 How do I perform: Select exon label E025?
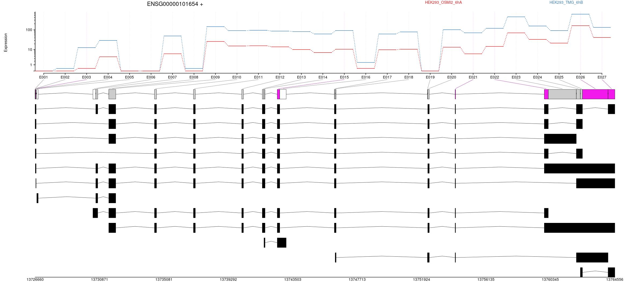[559, 77]
